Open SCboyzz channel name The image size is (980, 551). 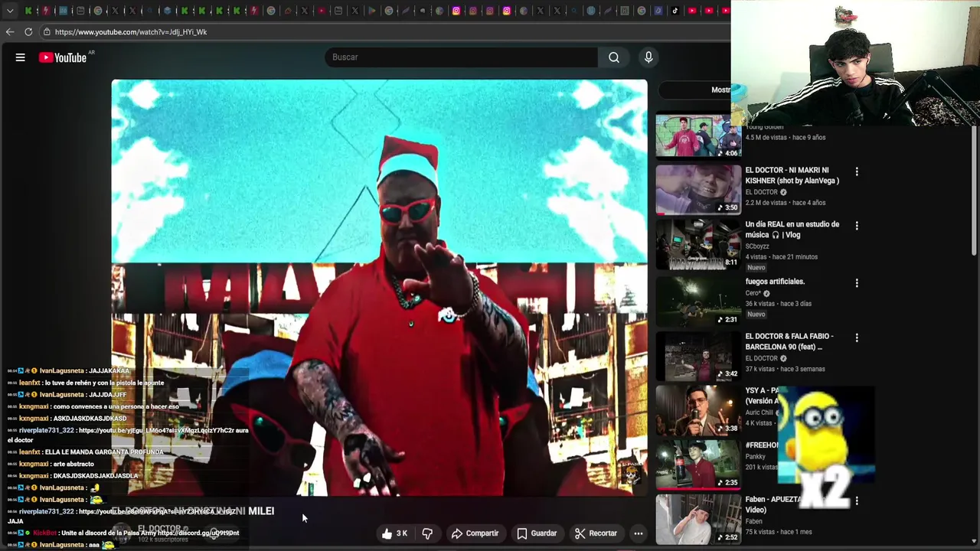[757, 246]
